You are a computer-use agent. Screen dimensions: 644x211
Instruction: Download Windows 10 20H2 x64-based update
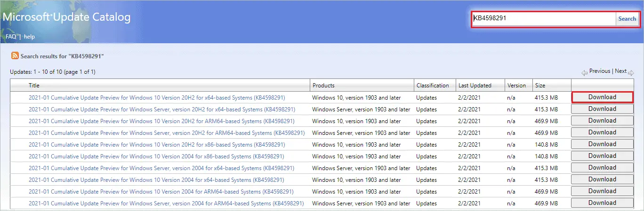(x=602, y=97)
